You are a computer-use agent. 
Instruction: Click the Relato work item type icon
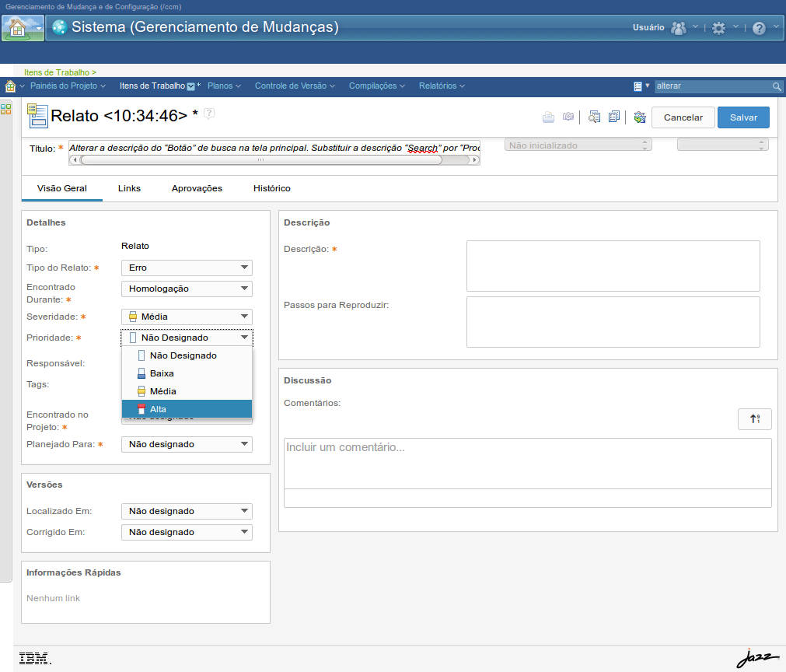pos(37,116)
